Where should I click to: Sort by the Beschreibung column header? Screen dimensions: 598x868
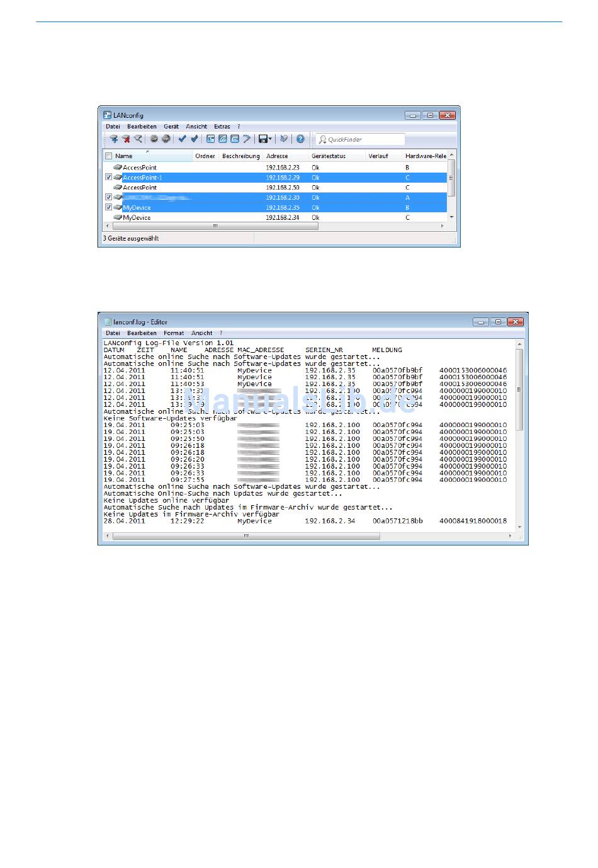[x=241, y=156]
